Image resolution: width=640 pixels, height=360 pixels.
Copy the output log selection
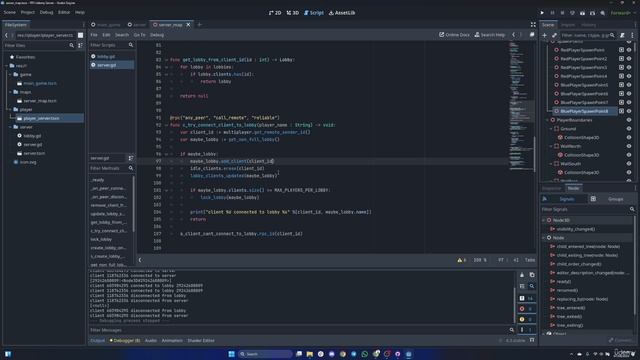[532, 275]
